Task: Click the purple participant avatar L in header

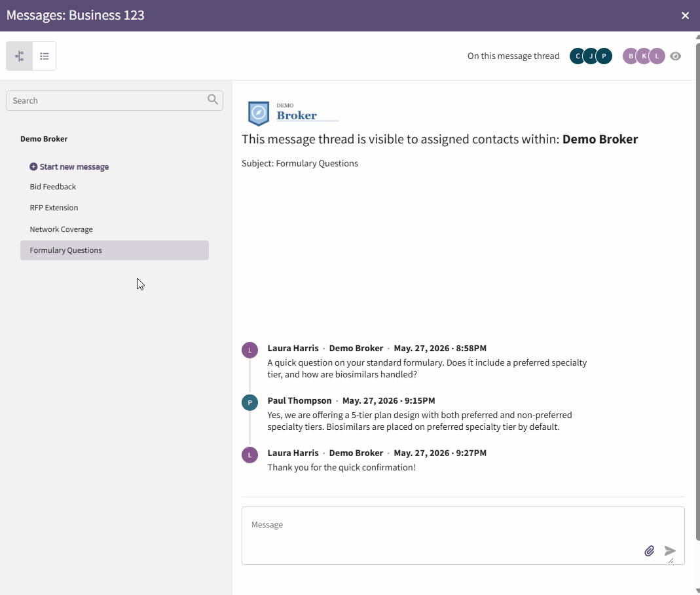Action: [657, 56]
